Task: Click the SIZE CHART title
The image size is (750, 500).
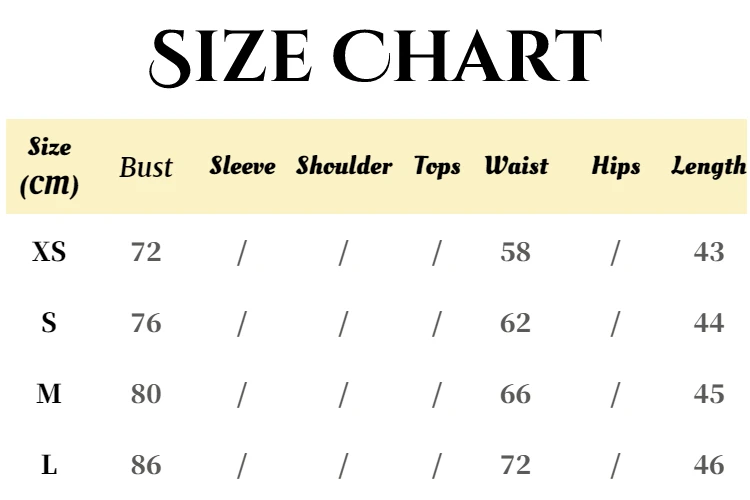Action: [375, 57]
